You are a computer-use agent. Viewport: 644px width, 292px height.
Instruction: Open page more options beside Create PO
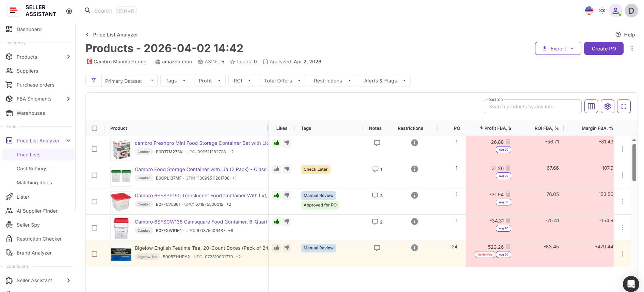coord(632,48)
